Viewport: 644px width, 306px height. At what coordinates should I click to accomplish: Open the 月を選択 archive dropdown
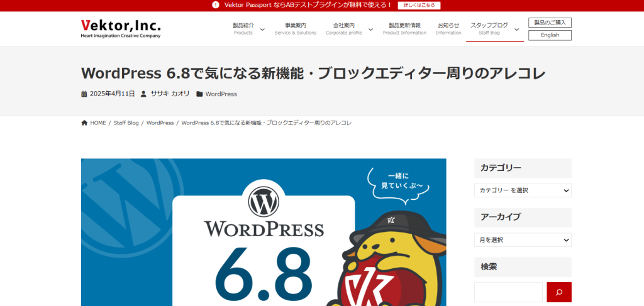coord(523,240)
